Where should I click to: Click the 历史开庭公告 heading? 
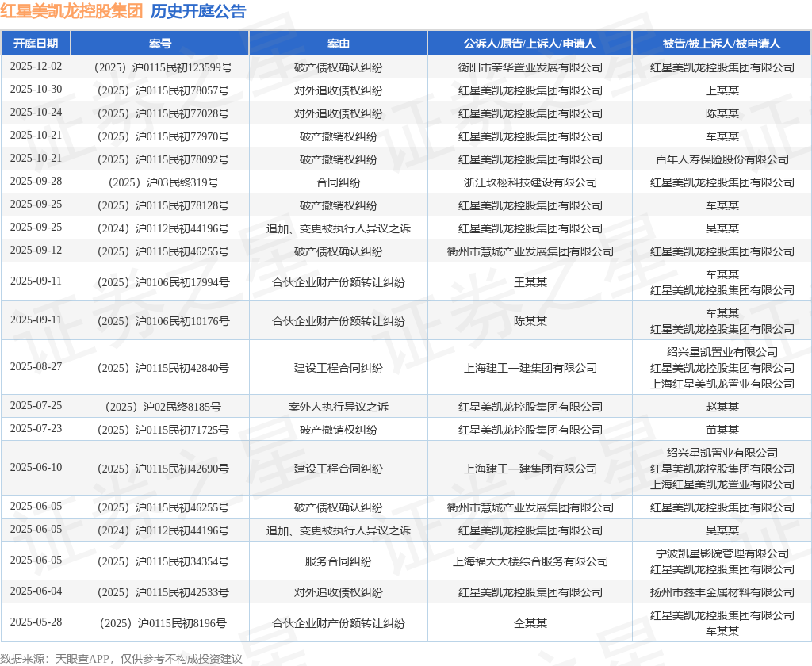tap(198, 11)
